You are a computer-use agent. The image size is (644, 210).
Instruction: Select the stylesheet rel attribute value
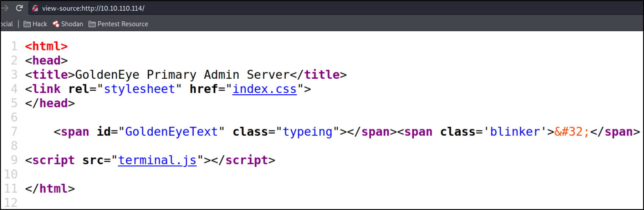(139, 89)
